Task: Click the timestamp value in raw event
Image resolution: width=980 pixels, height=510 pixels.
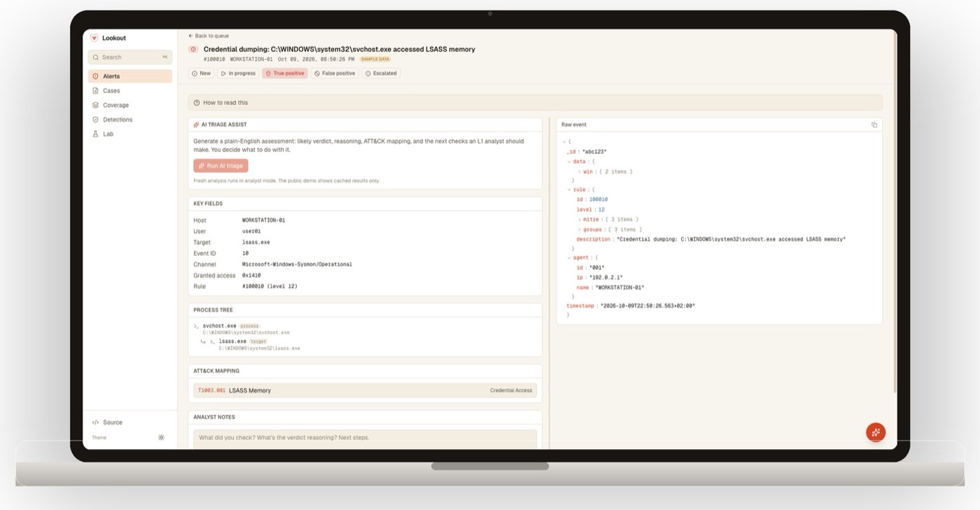Action: [x=647, y=306]
